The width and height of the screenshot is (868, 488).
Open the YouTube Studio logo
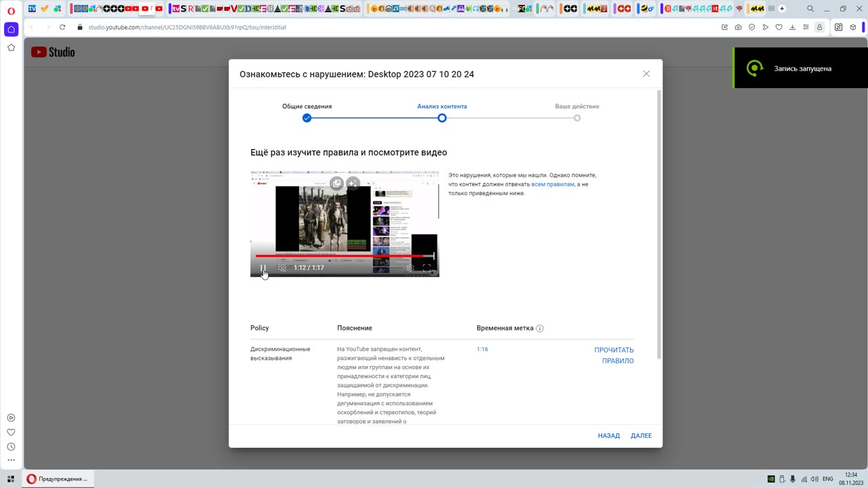pyautogui.click(x=53, y=52)
